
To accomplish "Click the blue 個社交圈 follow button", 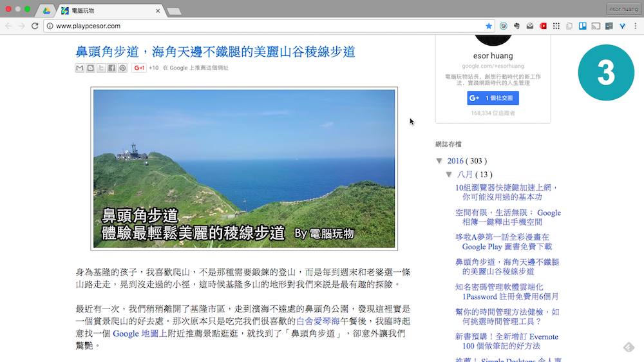I will tap(493, 98).
